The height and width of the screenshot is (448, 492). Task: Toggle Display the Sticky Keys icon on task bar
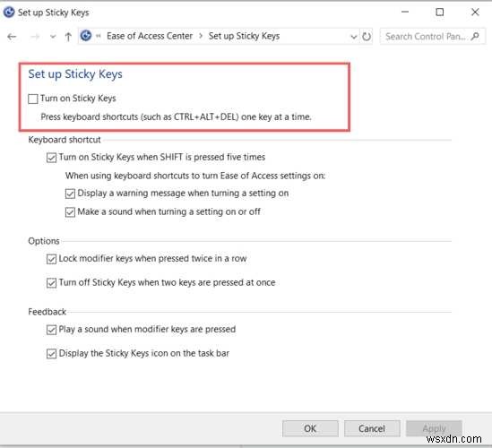[51, 354]
